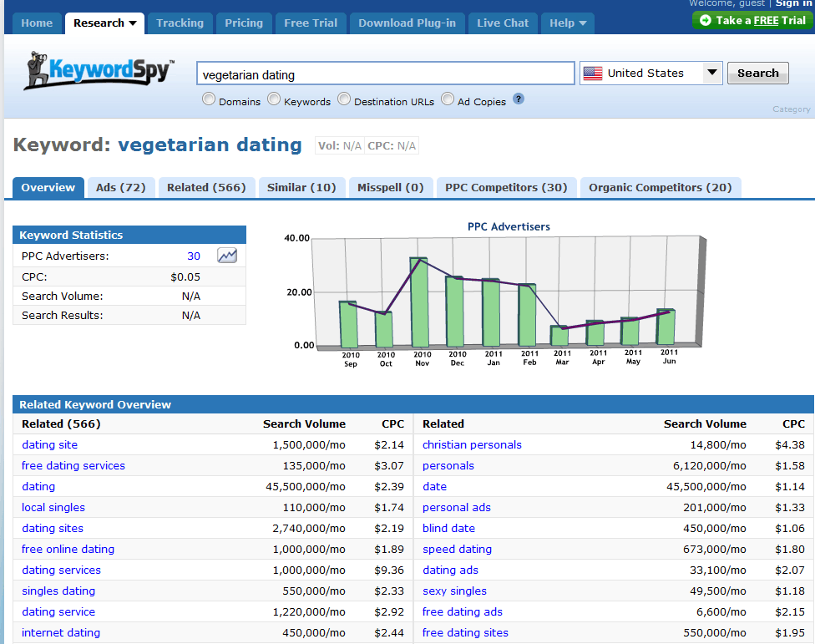Open the 'free dating ads' keyword link
Viewport: 815px width, 644px height.
point(463,611)
